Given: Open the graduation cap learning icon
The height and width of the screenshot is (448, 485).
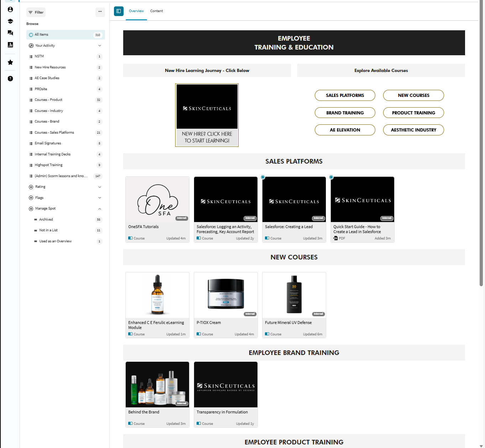Looking at the screenshot, I should 10,21.
